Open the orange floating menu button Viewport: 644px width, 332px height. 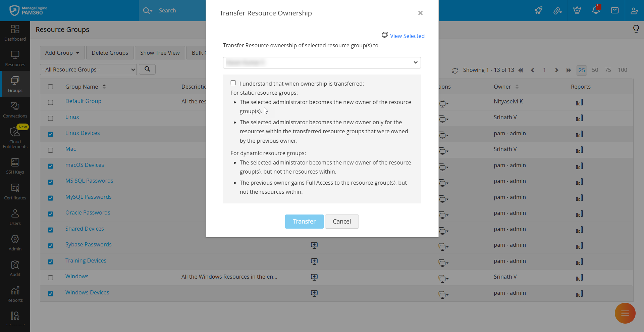tap(625, 313)
